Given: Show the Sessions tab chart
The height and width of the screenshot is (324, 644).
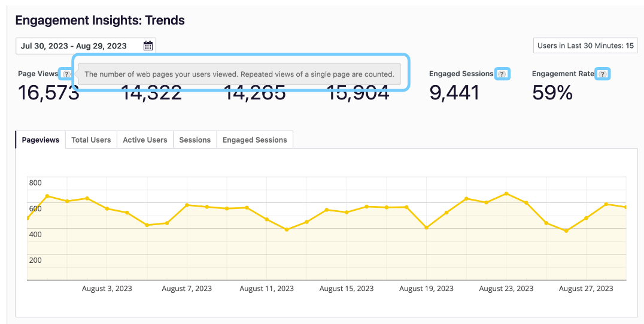Looking at the screenshot, I should tap(195, 140).
